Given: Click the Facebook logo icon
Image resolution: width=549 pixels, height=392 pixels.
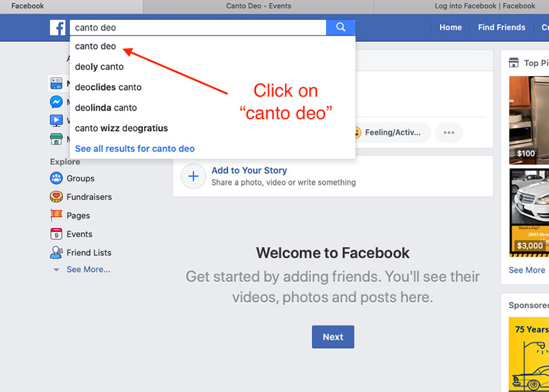Looking at the screenshot, I should pos(58,27).
